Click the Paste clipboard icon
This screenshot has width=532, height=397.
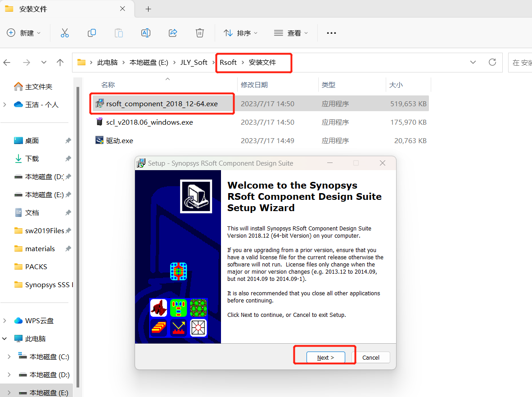coord(119,33)
